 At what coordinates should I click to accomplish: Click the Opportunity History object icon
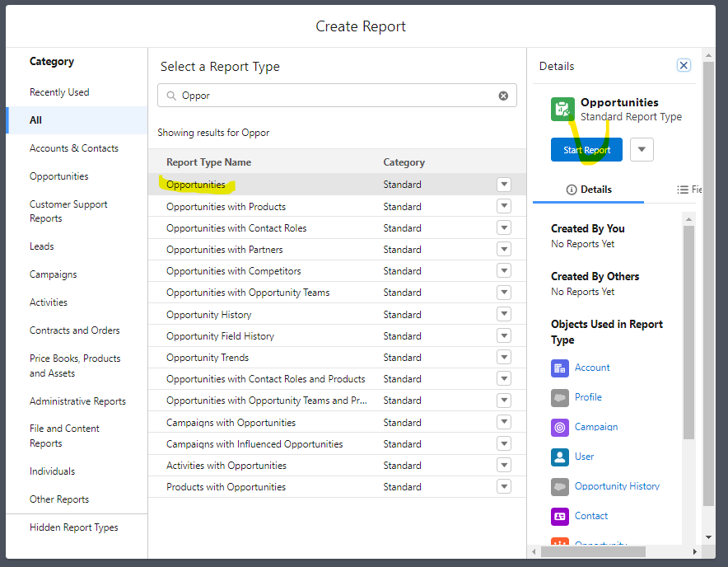pos(560,486)
